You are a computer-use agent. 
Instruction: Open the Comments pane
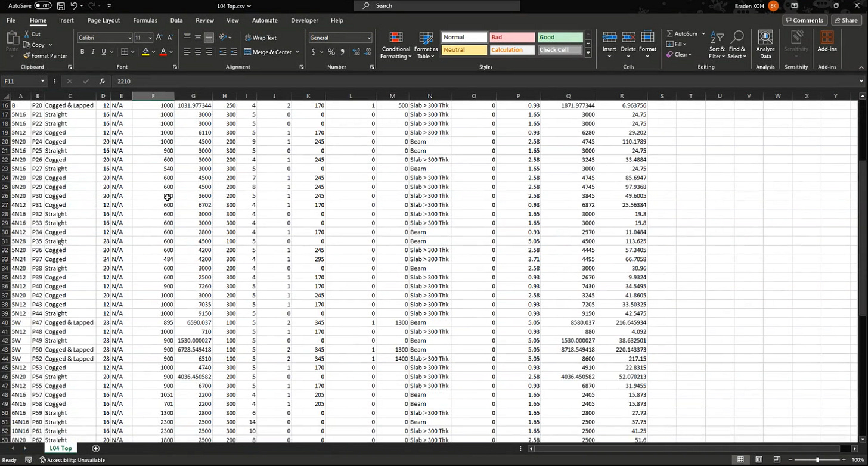[x=804, y=20]
